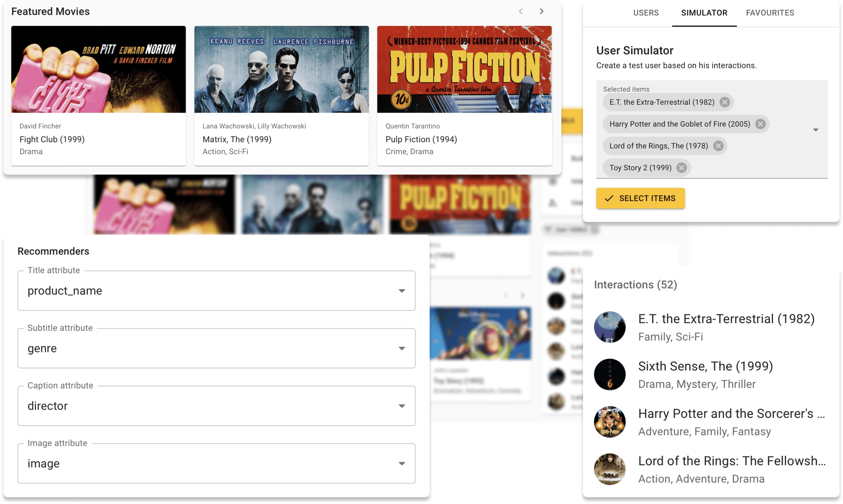
Task: Click the next arrow in Featured Movies
Action: coord(542,11)
